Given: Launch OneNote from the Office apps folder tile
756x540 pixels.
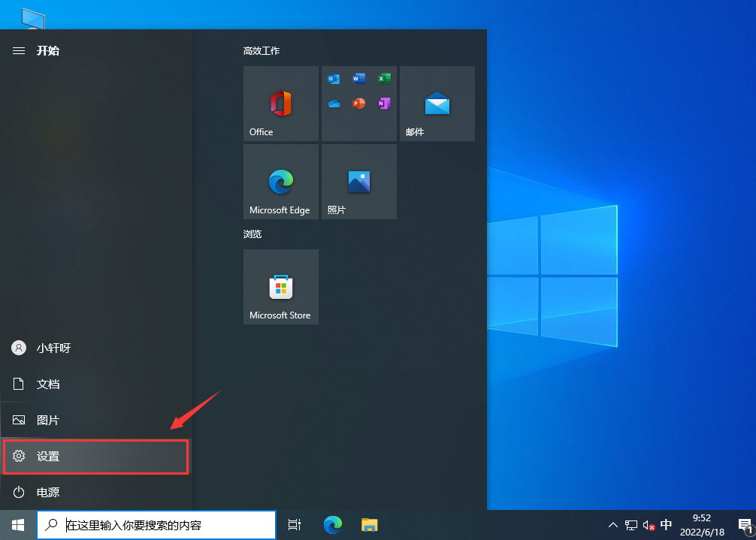Looking at the screenshot, I should 384,104.
